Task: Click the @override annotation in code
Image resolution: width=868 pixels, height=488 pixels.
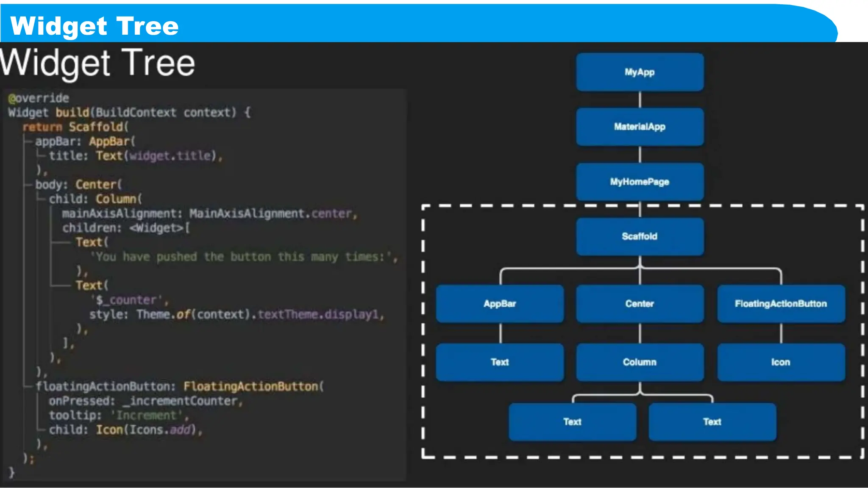Action: pos(39,98)
